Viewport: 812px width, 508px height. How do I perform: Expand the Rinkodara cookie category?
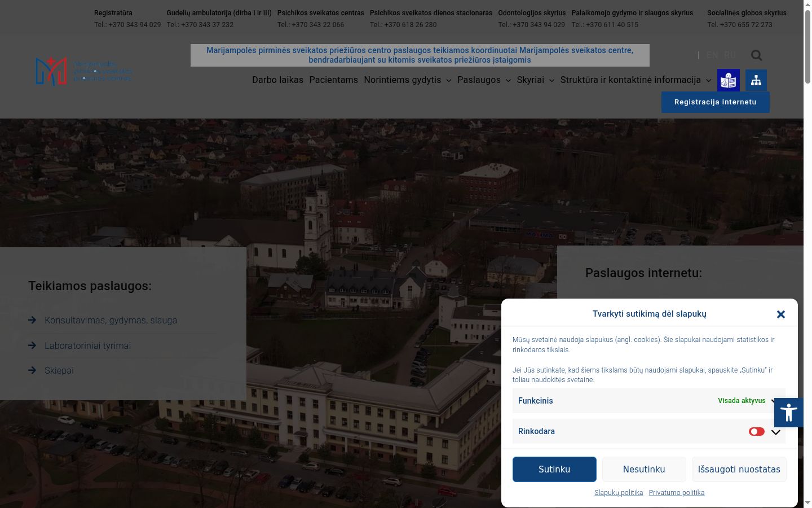(x=776, y=432)
